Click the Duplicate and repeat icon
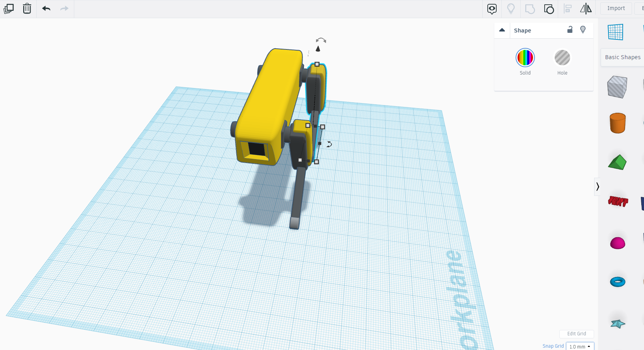Screen dimensions: 644x350 coord(9,8)
